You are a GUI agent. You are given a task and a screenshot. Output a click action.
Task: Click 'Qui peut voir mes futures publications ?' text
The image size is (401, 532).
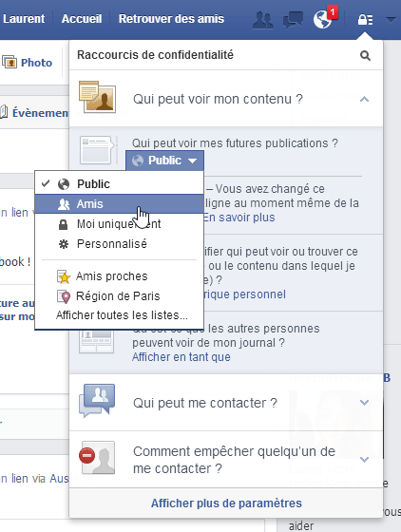point(235,143)
